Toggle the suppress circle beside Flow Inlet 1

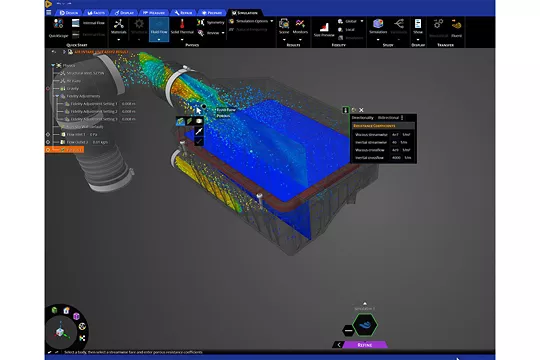pyautogui.click(x=48, y=134)
